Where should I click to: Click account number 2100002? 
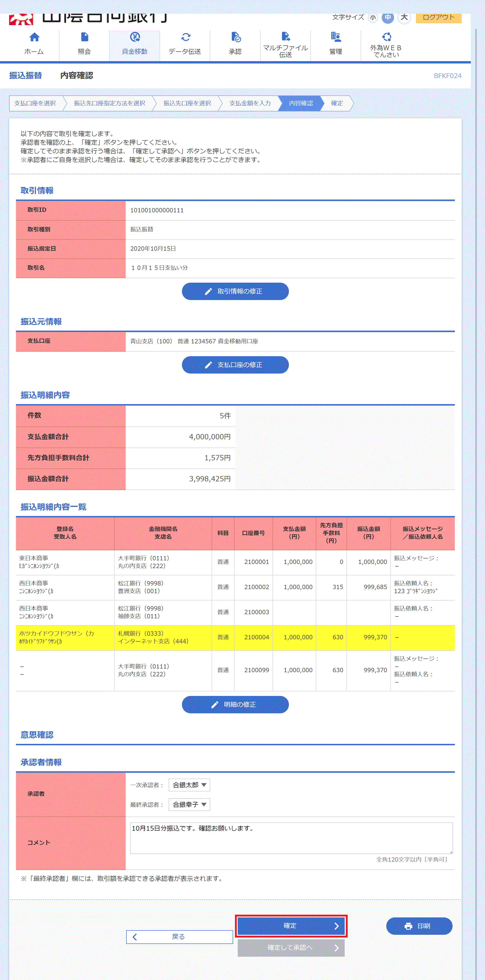(257, 587)
